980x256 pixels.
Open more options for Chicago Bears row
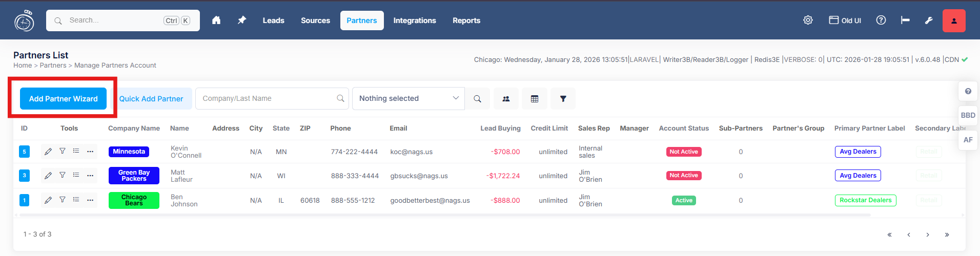coord(90,200)
